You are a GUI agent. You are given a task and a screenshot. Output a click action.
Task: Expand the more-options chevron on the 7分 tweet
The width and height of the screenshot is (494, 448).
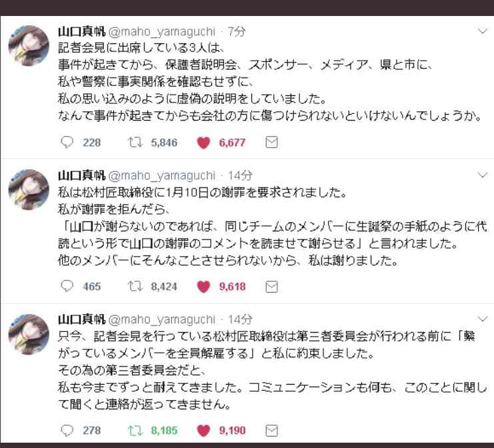click(483, 31)
